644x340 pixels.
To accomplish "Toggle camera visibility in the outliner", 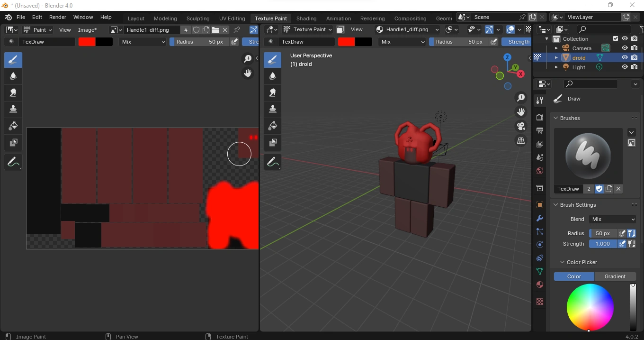I will tap(625, 47).
